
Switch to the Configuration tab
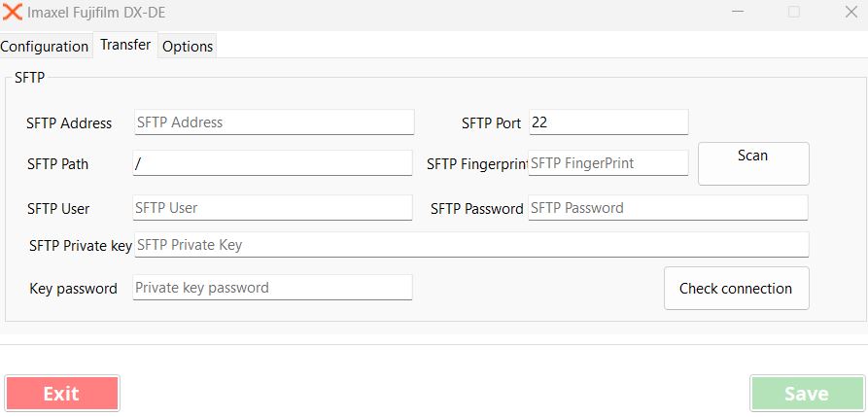tap(45, 46)
